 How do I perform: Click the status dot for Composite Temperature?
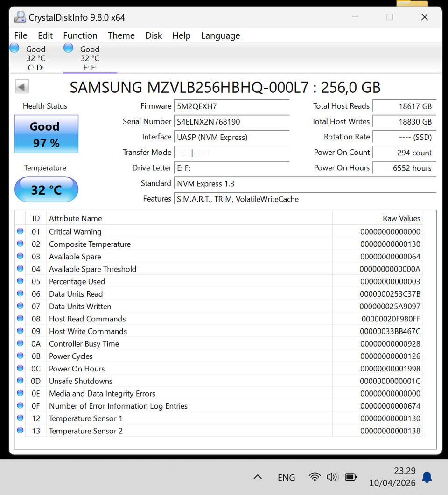click(x=20, y=244)
